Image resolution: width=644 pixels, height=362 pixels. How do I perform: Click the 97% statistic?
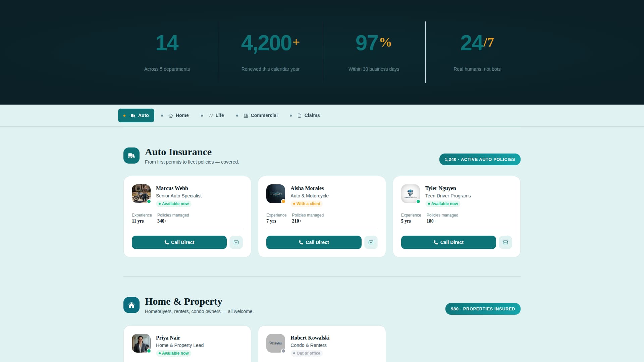[x=373, y=43]
